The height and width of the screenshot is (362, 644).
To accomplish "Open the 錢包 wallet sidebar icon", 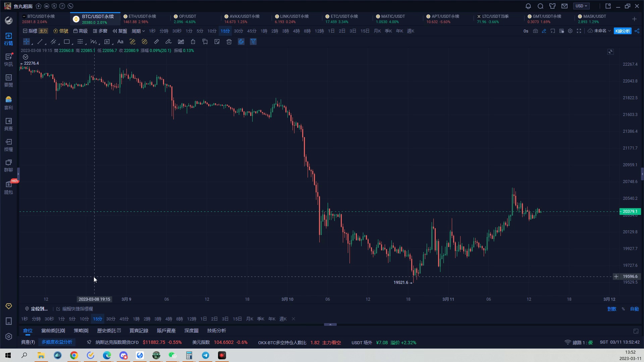I will (x=8, y=187).
